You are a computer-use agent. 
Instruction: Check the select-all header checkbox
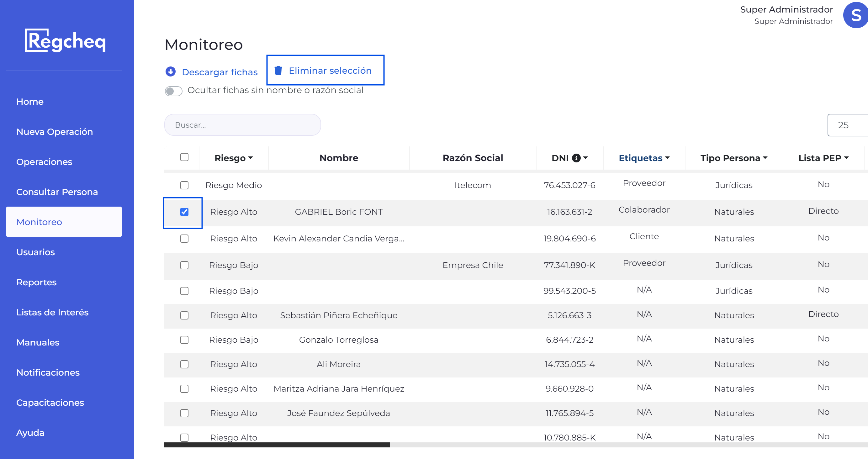(x=184, y=157)
